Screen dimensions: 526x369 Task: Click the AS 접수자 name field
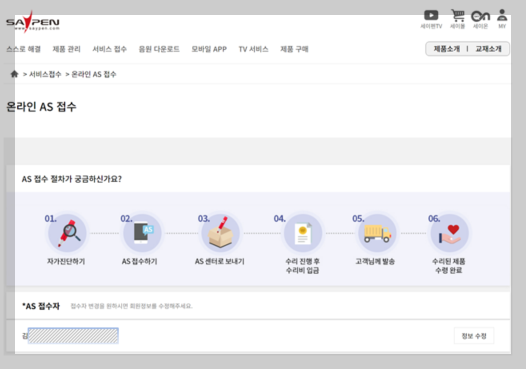point(73,336)
